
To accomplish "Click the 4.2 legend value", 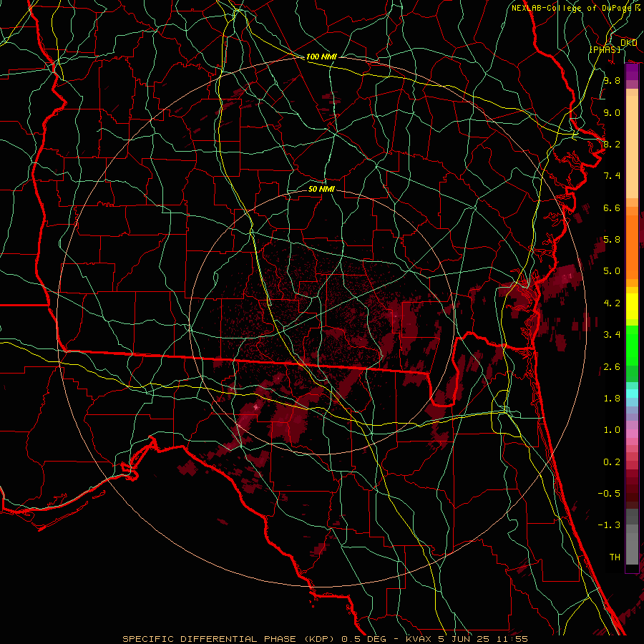I will pyautogui.click(x=612, y=303).
